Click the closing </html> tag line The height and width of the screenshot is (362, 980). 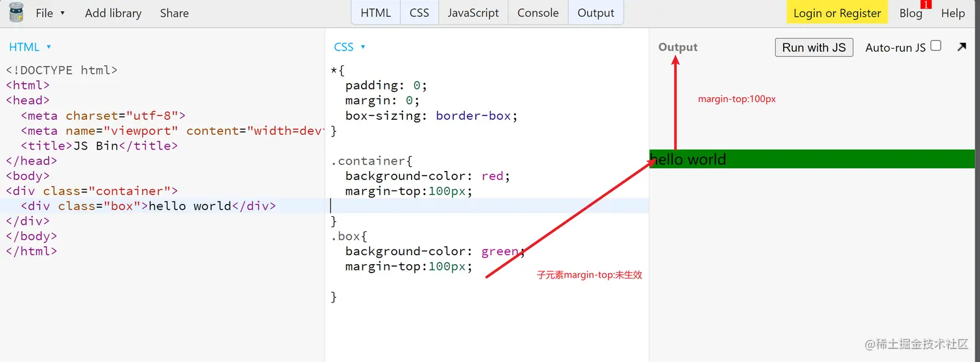(x=32, y=251)
